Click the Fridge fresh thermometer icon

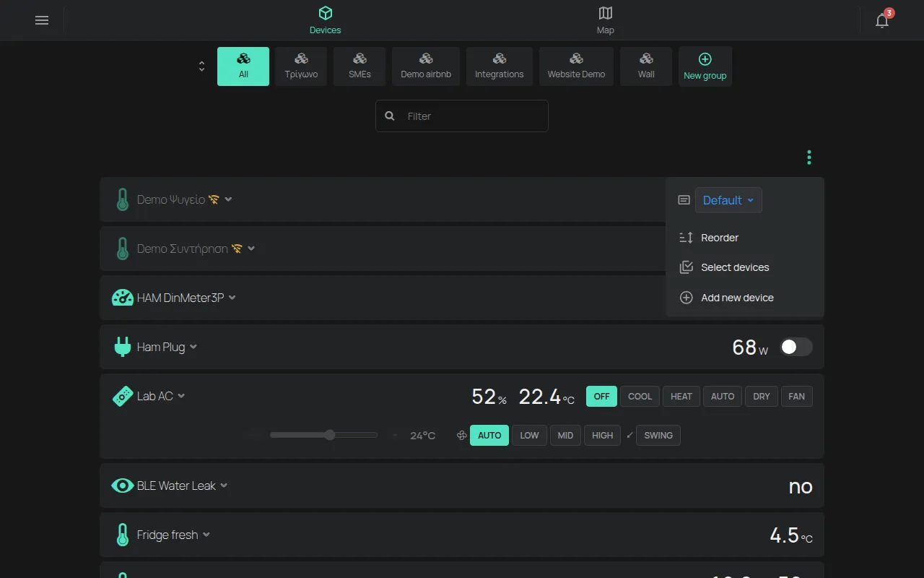[123, 535]
